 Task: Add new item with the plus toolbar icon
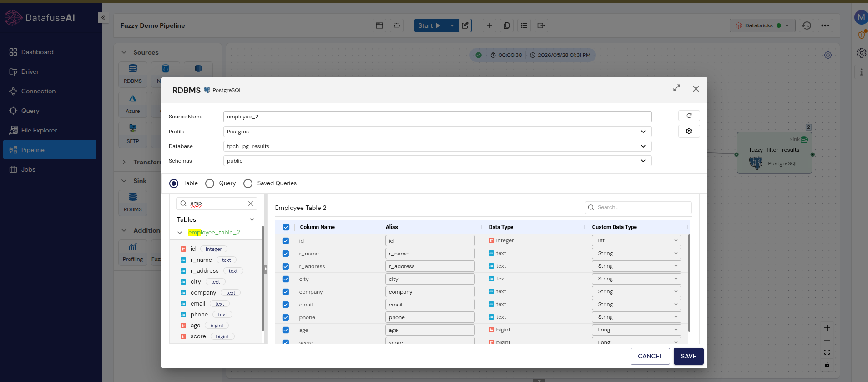[490, 25]
